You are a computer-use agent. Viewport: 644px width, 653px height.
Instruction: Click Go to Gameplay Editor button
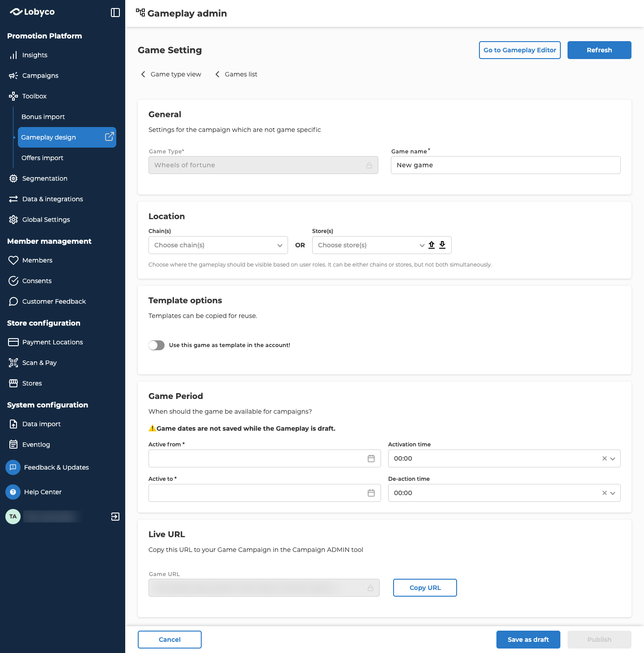pyautogui.click(x=520, y=50)
